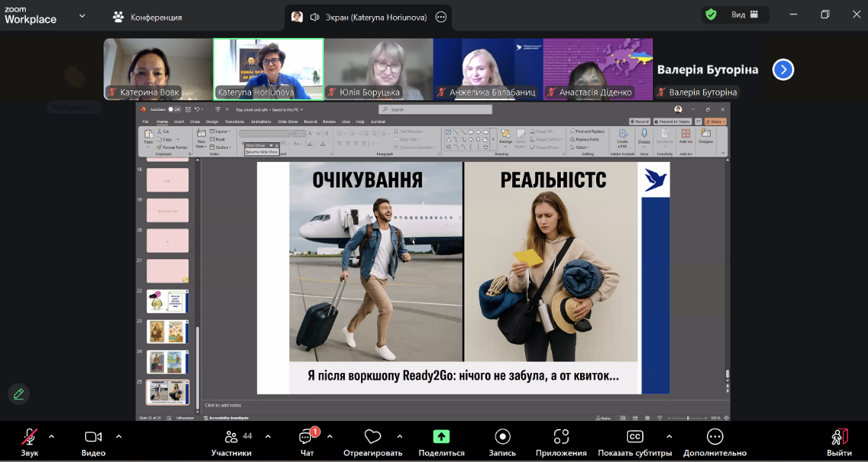Viewport: 868px width, 462px height.
Task: Toggle camera with Видео button
Action: tap(93, 438)
